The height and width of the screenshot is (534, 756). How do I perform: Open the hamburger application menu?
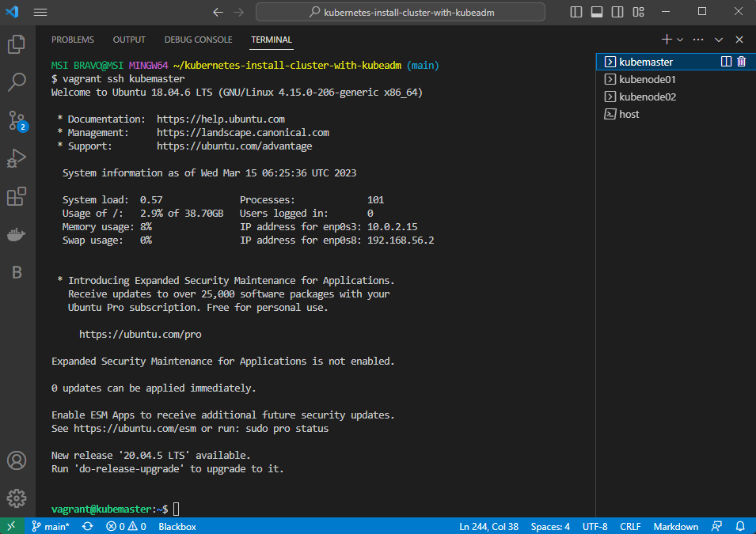pos(40,12)
